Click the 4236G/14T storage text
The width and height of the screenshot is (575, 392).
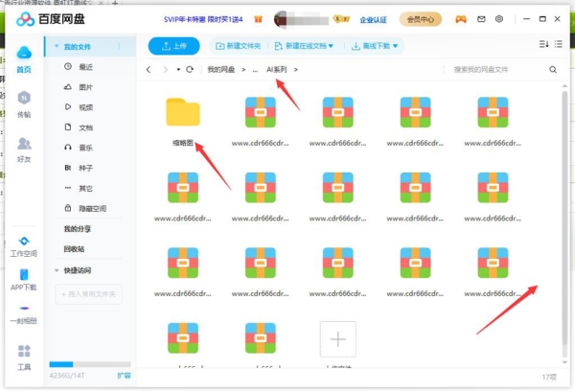click(67, 376)
